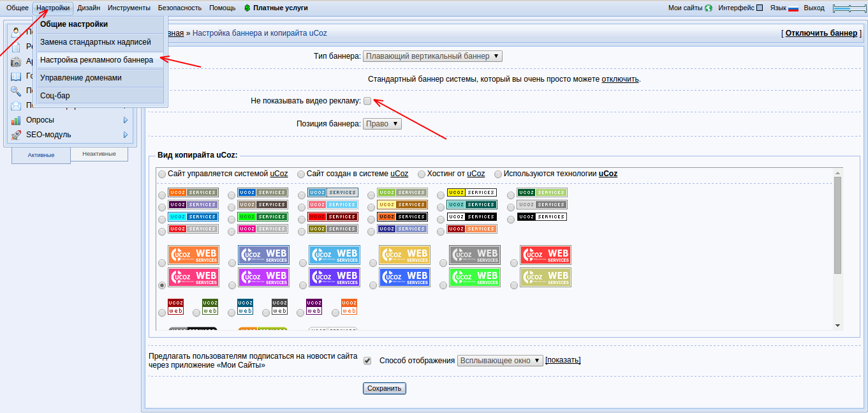Click the purple small ucoz web badge
This screenshot has height=413, width=868.
coord(314,306)
